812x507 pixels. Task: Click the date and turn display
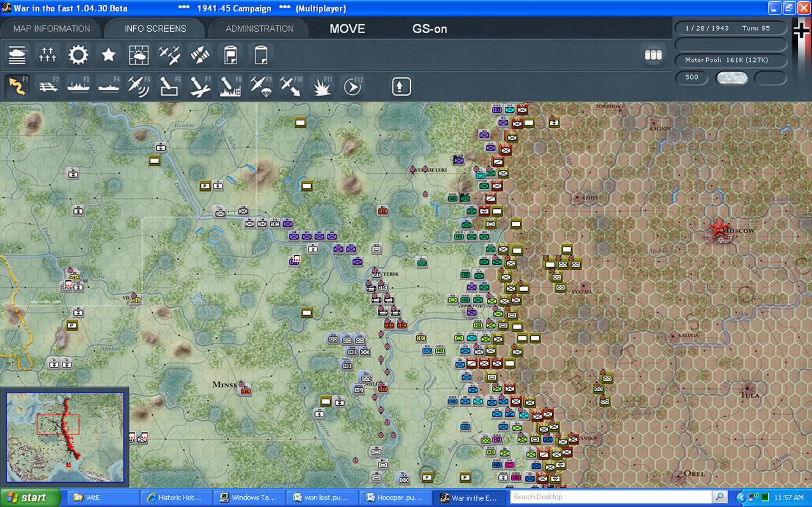[x=731, y=28]
